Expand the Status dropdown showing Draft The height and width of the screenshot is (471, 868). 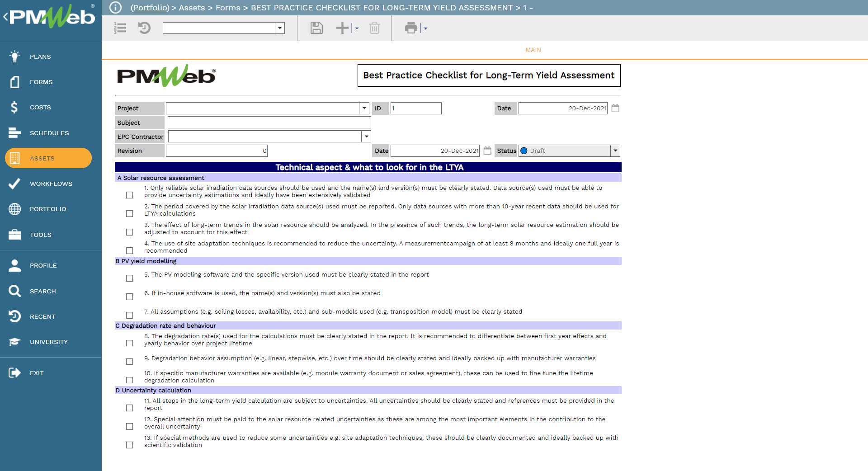pos(615,151)
